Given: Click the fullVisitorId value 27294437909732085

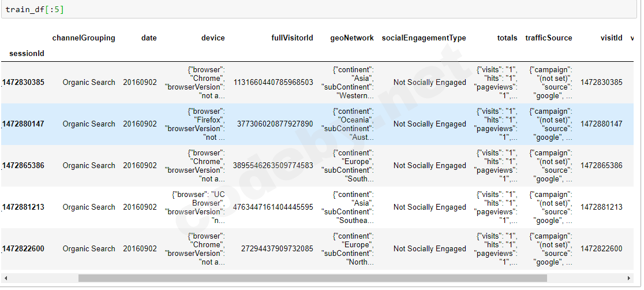Looking at the screenshot, I should pyautogui.click(x=277, y=249).
